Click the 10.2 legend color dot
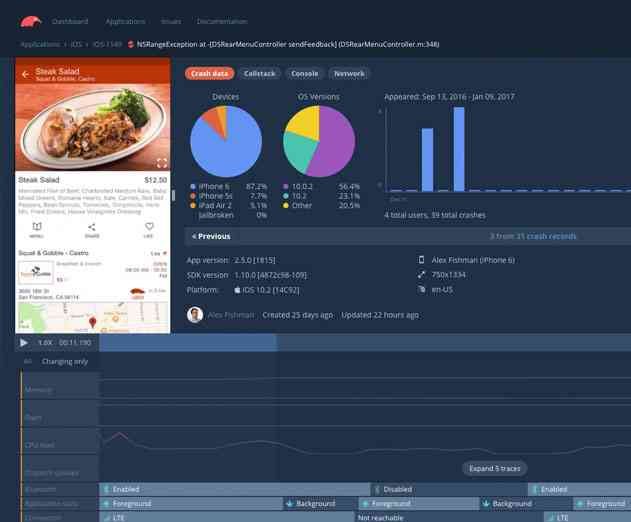Screen dimensions: 631x522 coord(286,196)
